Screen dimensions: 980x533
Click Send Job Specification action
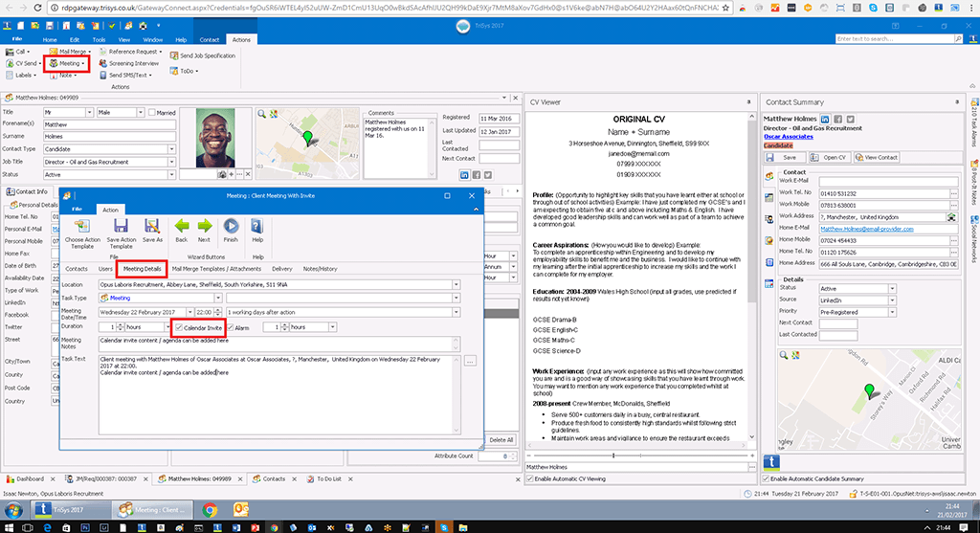point(203,56)
